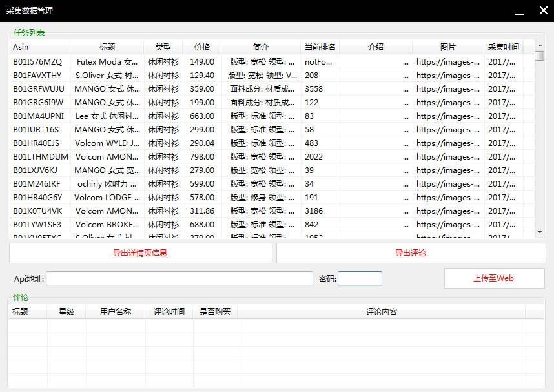Click image URL cell for B01FAVXTHY

(447, 76)
